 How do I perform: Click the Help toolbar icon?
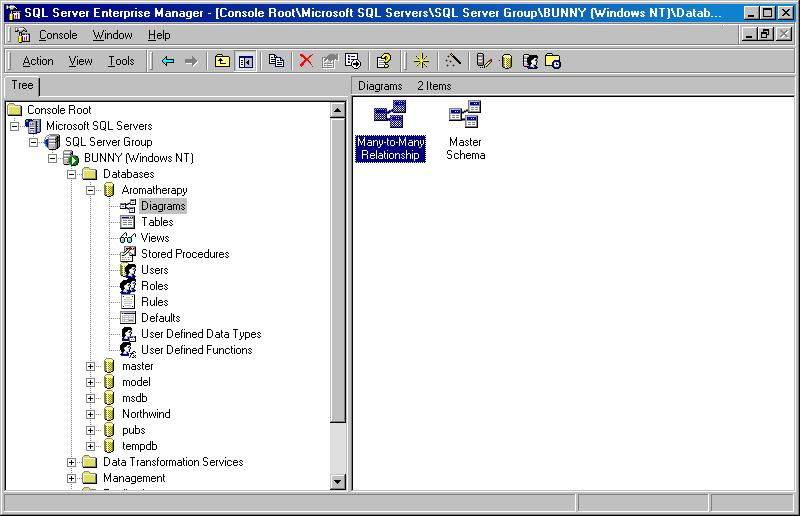click(x=383, y=61)
